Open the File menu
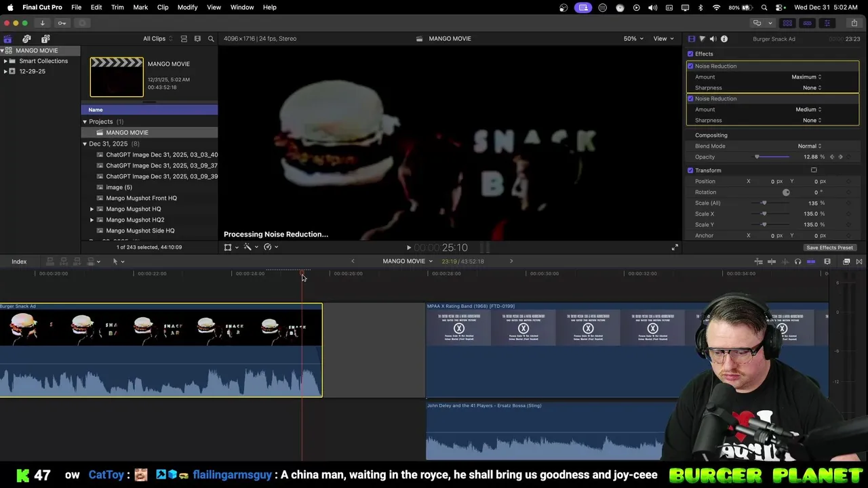868x488 pixels. (77, 7)
